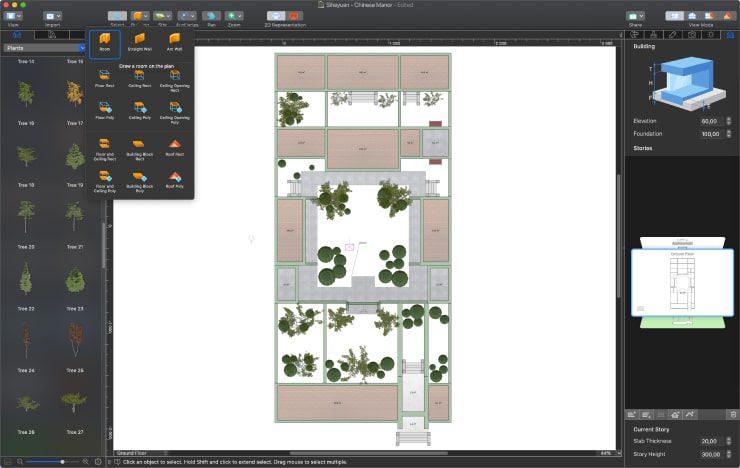Open the Share dropdown
The width and height of the screenshot is (740, 468).
point(635,16)
